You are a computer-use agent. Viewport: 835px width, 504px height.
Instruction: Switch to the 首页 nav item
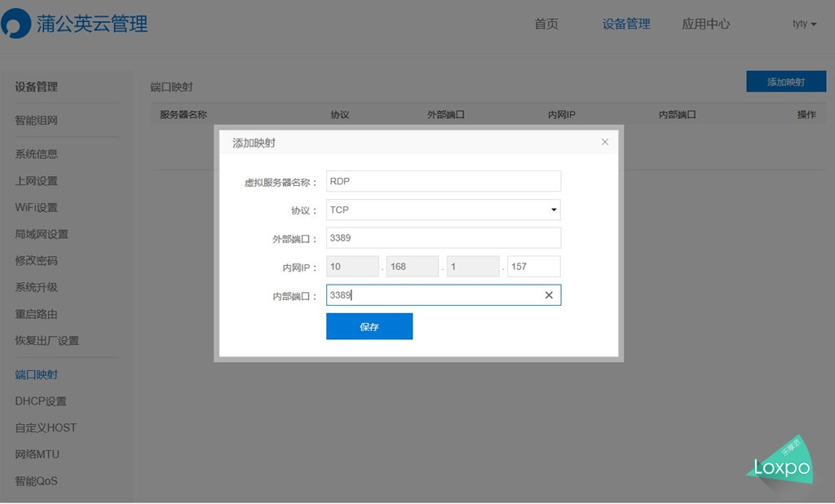click(x=546, y=24)
